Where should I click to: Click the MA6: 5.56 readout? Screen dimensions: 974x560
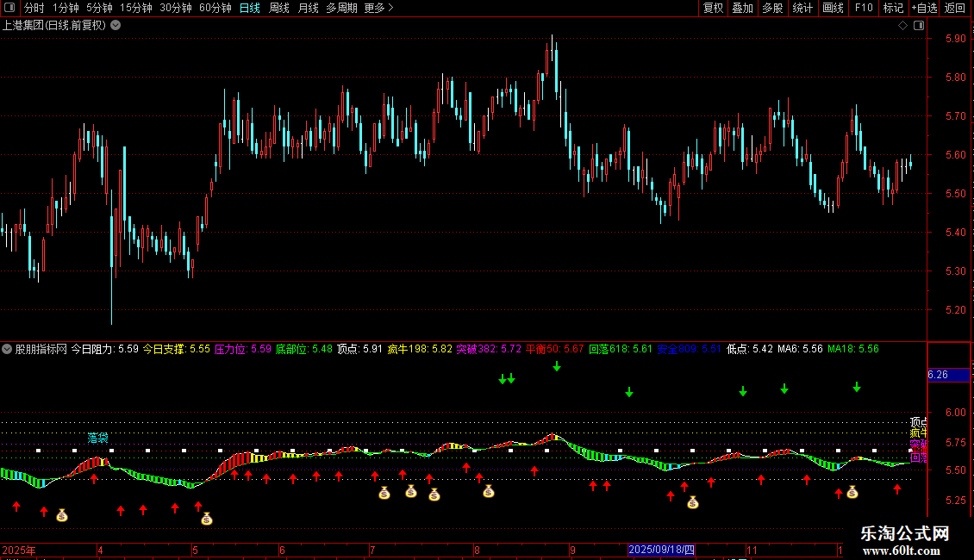(x=800, y=349)
